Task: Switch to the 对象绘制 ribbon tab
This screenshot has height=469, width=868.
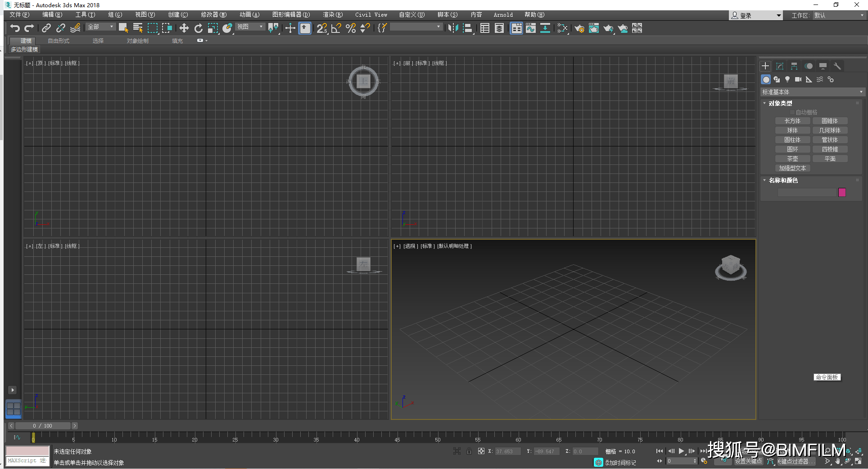Action: pos(137,41)
